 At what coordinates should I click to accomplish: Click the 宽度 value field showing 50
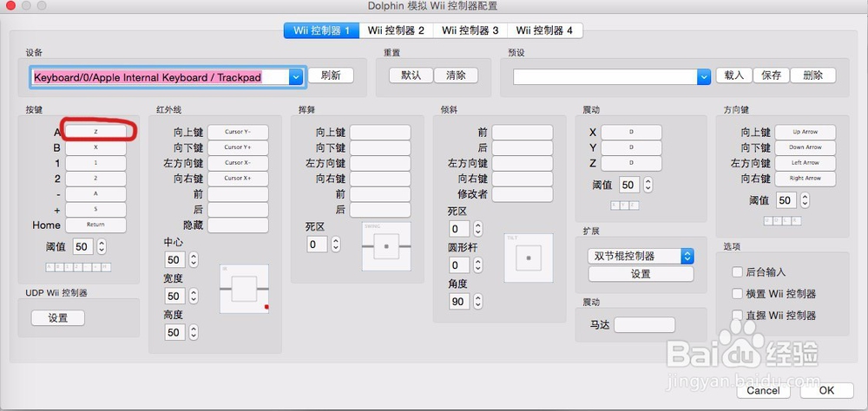pos(174,296)
